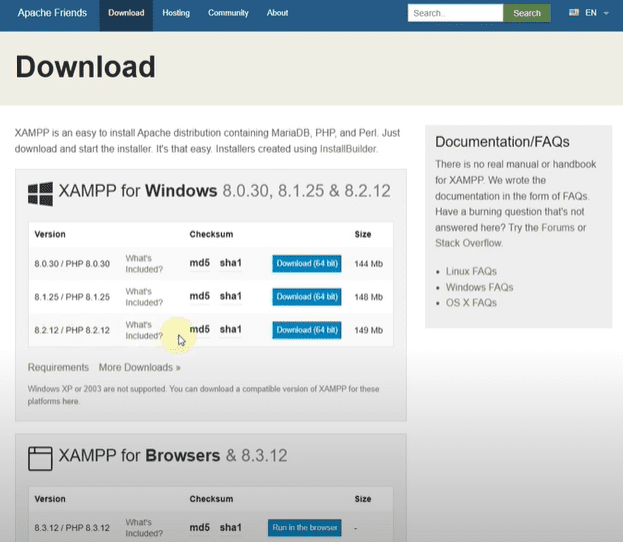The width and height of the screenshot is (623, 542).
Task: Click the browser window icon
Action: (x=40, y=457)
